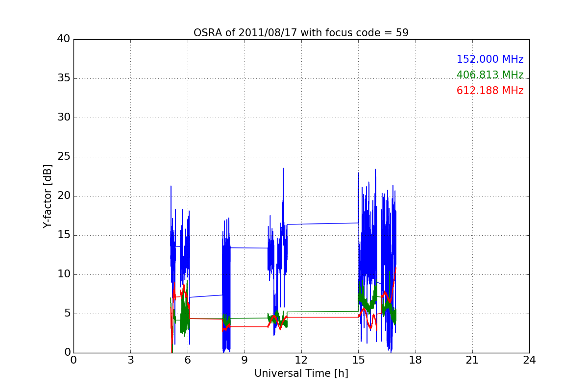Viewport: 588px width, 392px height.
Task: Click the y-axis tick label 30
Action: click(x=64, y=118)
